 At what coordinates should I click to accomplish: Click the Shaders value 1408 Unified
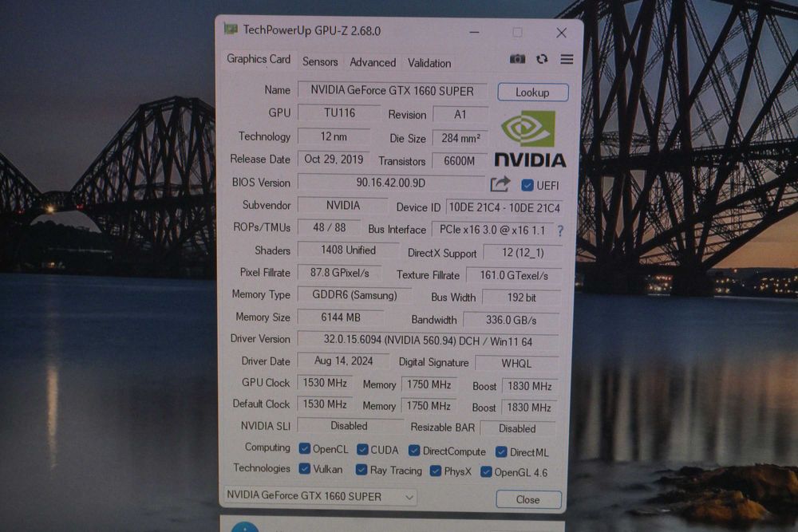pyautogui.click(x=348, y=250)
